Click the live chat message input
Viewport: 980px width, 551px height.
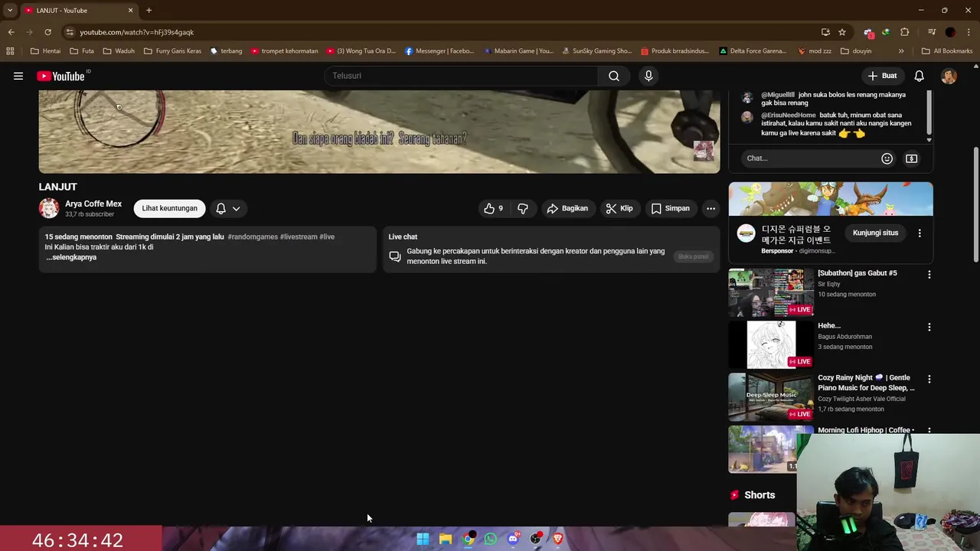pos(810,158)
